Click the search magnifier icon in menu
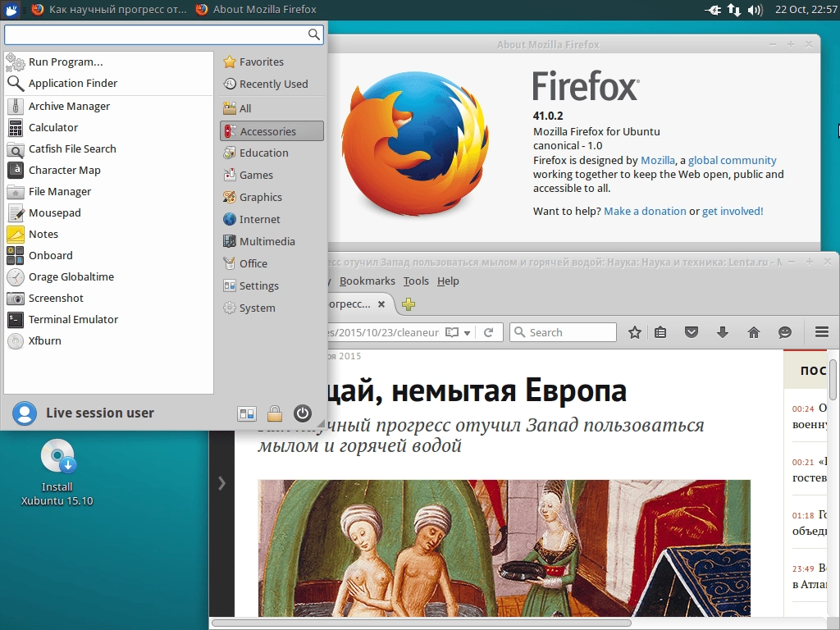 point(314,34)
